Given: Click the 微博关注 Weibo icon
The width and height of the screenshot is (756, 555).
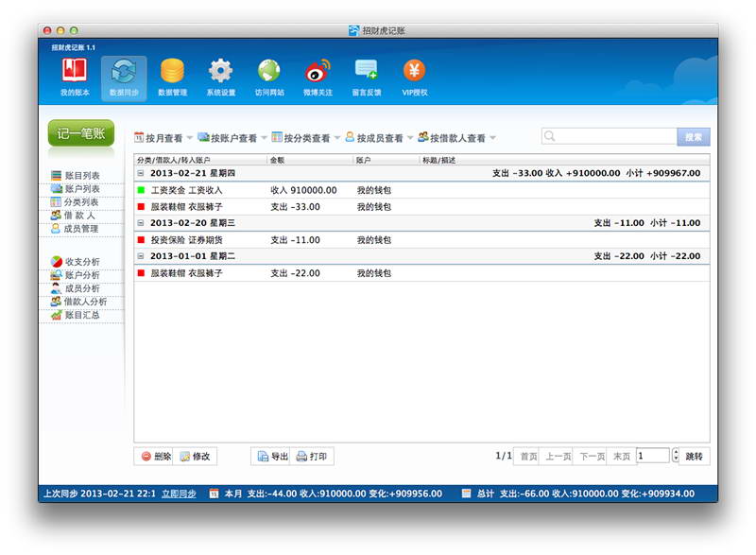Looking at the screenshot, I should click(x=318, y=78).
